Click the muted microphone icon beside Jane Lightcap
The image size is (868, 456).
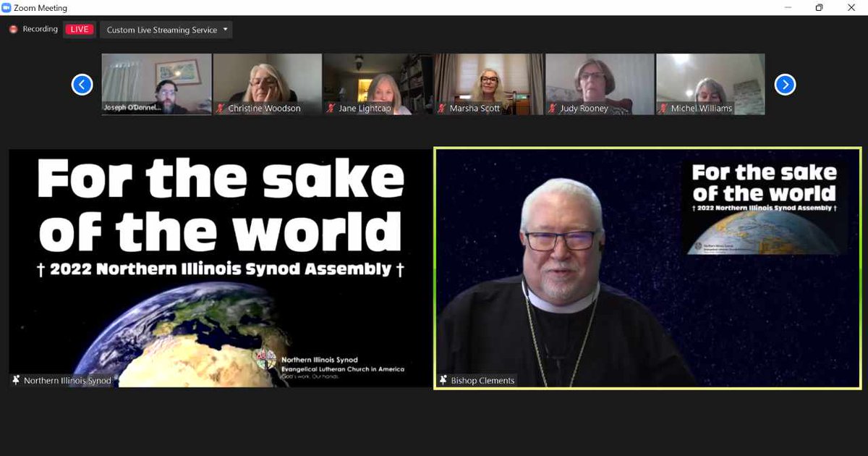click(x=331, y=108)
